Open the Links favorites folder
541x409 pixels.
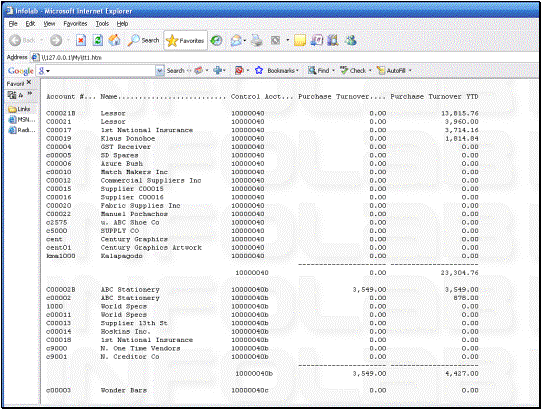19,109
